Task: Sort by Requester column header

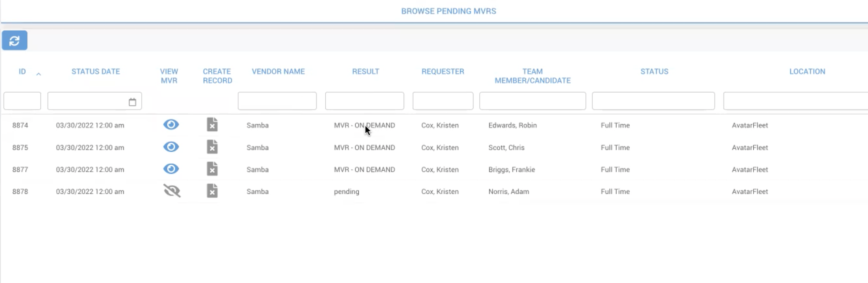Action: [x=443, y=72]
